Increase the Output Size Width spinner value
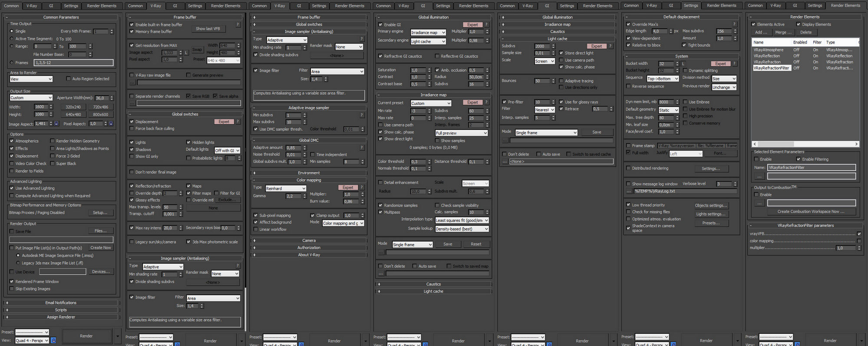 (51, 106)
